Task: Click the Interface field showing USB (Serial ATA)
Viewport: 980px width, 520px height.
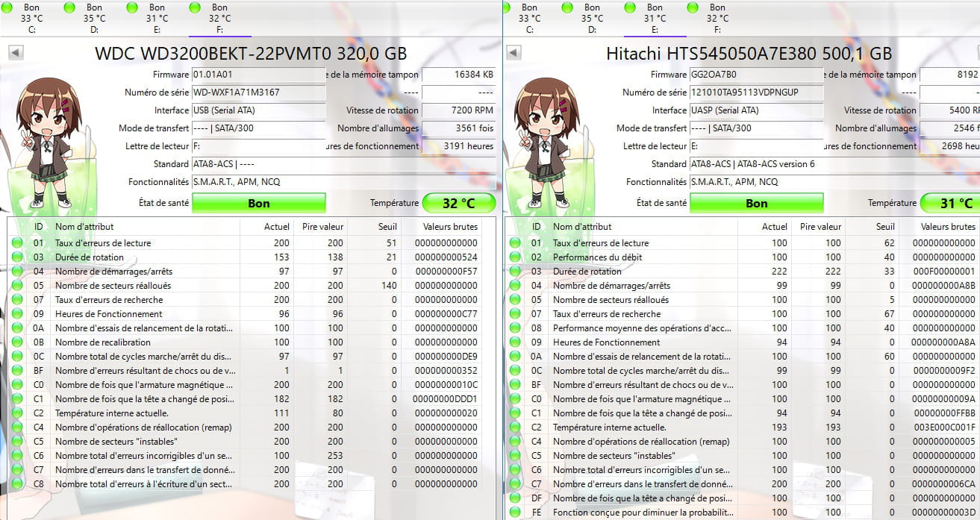Action: [259, 110]
